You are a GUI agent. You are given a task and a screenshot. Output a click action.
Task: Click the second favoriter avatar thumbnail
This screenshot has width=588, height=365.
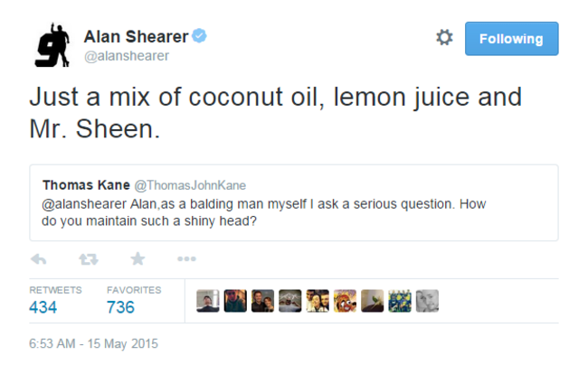click(235, 301)
